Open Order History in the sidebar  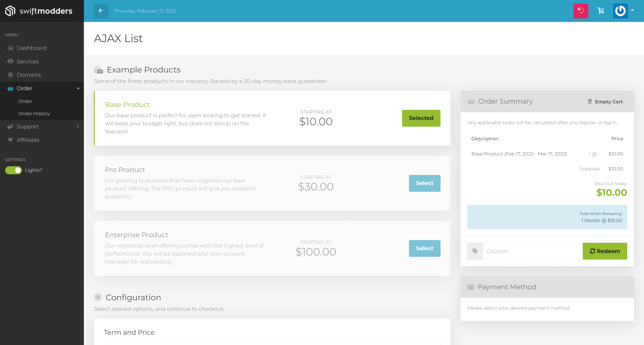(x=34, y=113)
